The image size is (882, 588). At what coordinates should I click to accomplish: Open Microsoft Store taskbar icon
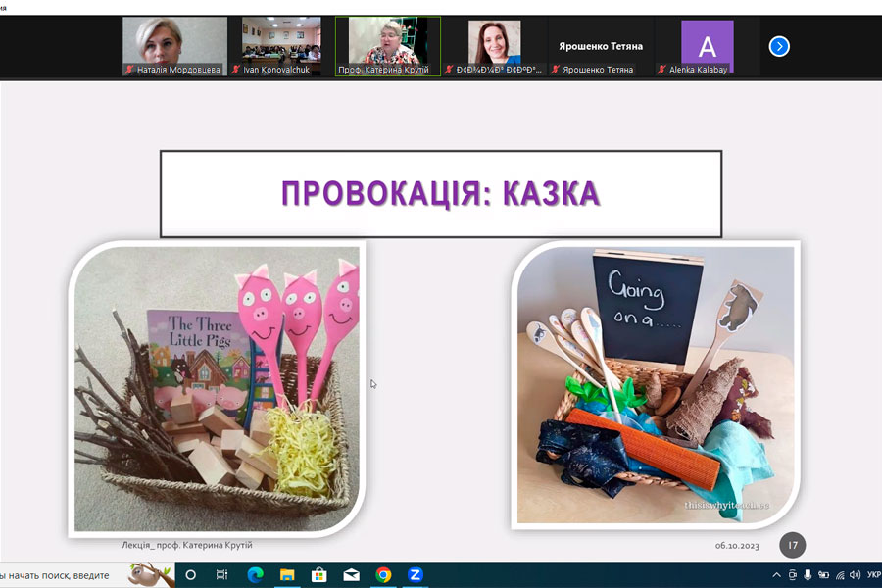(318, 574)
